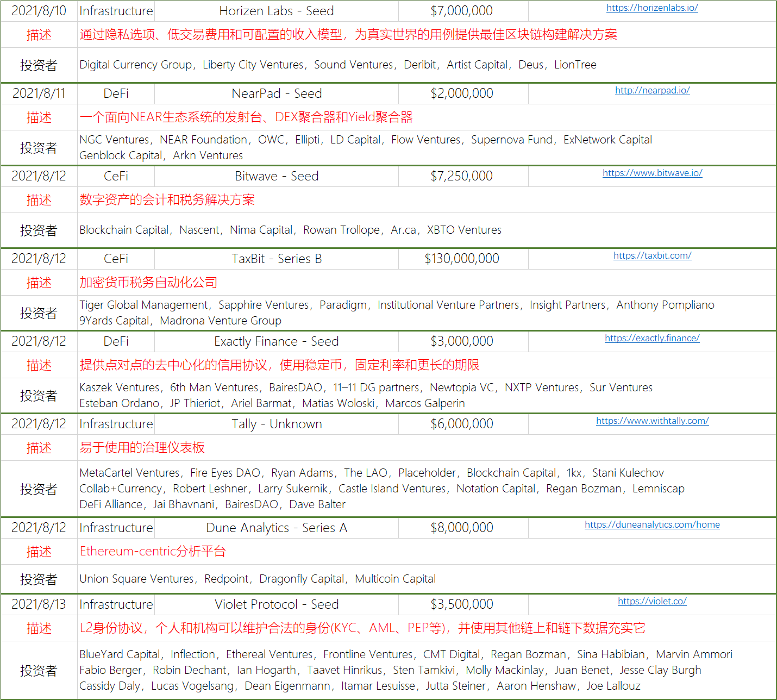Image resolution: width=777 pixels, height=700 pixels.
Task: Select the 2021/8/13 date cell
Action: coord(39,604)
